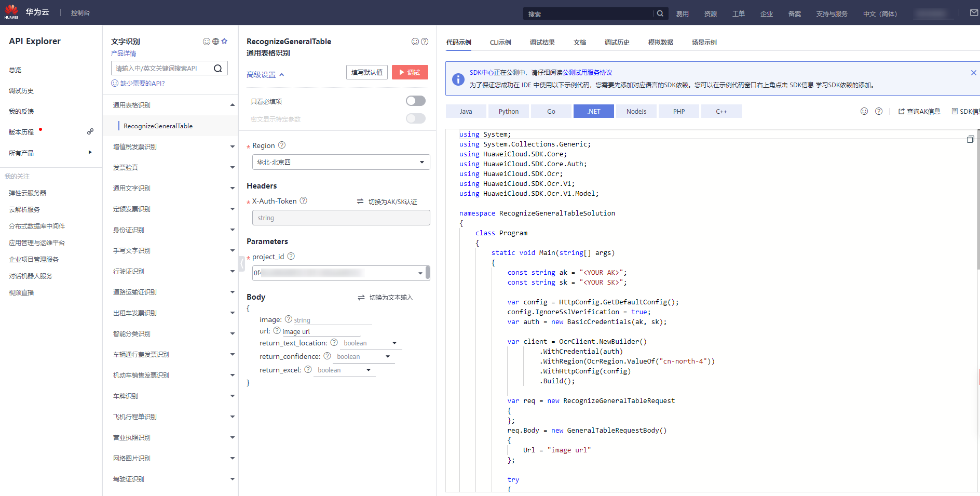Click the X-Auth-Token string input field
This screenshot has height=496, width=980.
pyautogui.click(x=341, y=218)
